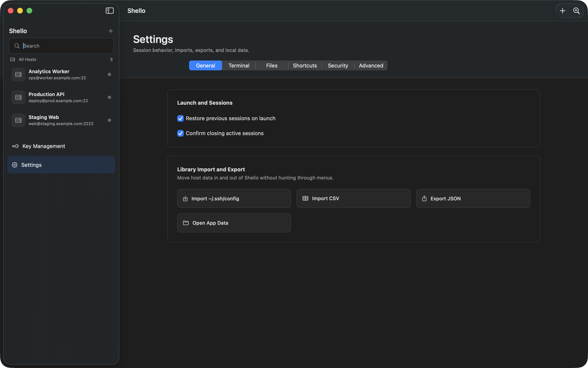Click the Library Import and Export heading
588x368 pixels.
(211, 169)
